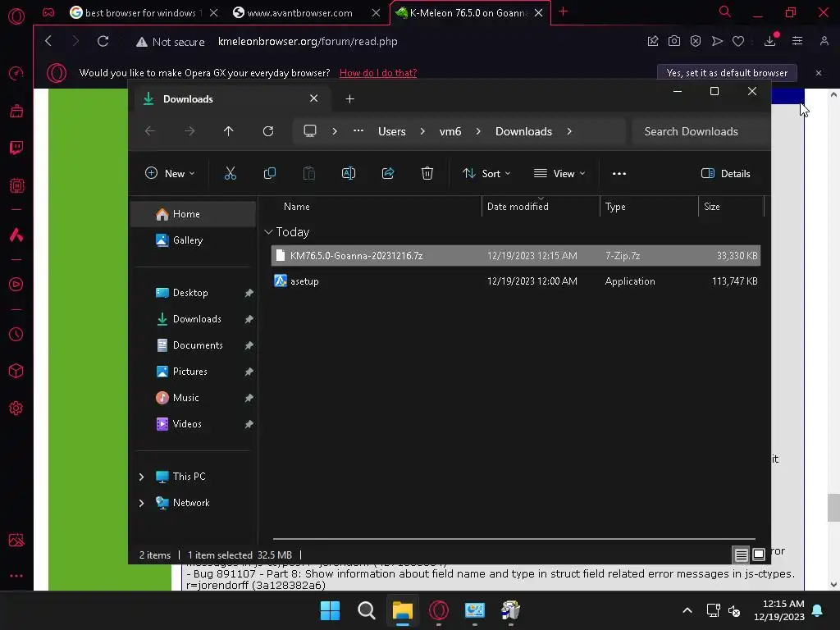Click the Cut scissors icon in Explorer toolbar

click(x=231, y=173)
